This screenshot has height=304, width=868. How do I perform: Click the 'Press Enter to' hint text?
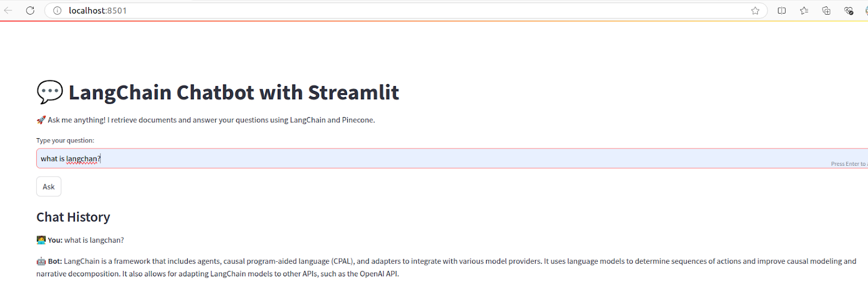849,164
